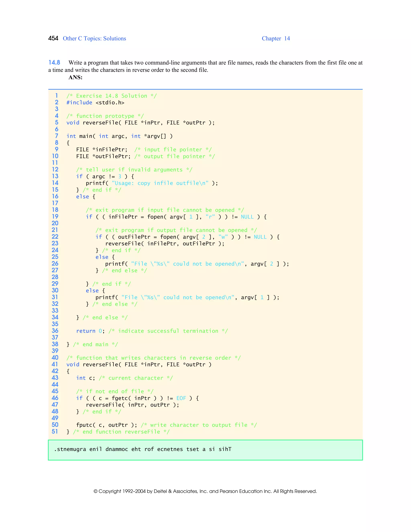
Task: Click reverseFile prototype on line 5
Action: [x=140, y=123]
